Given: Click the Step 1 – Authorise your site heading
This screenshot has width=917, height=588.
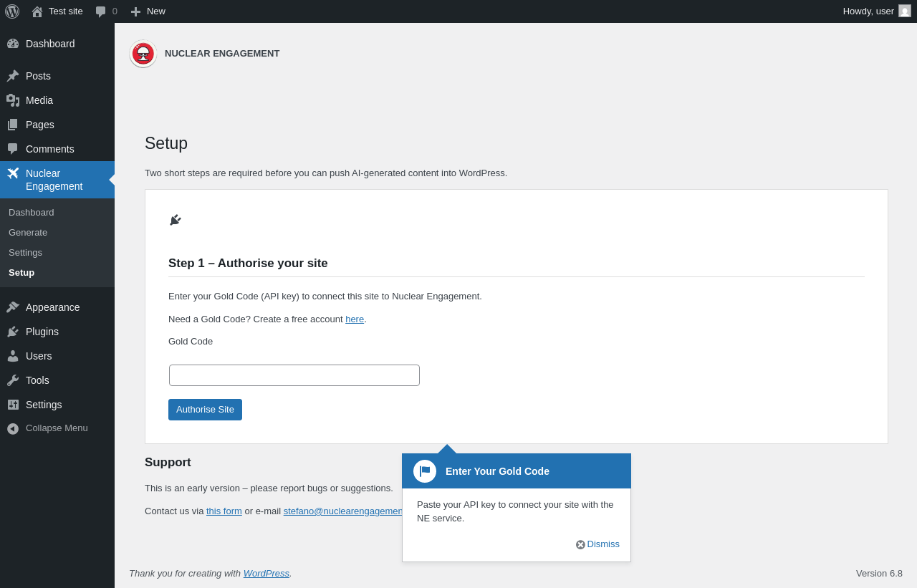Looking at the screenshot, I should (x=248, y=264).
